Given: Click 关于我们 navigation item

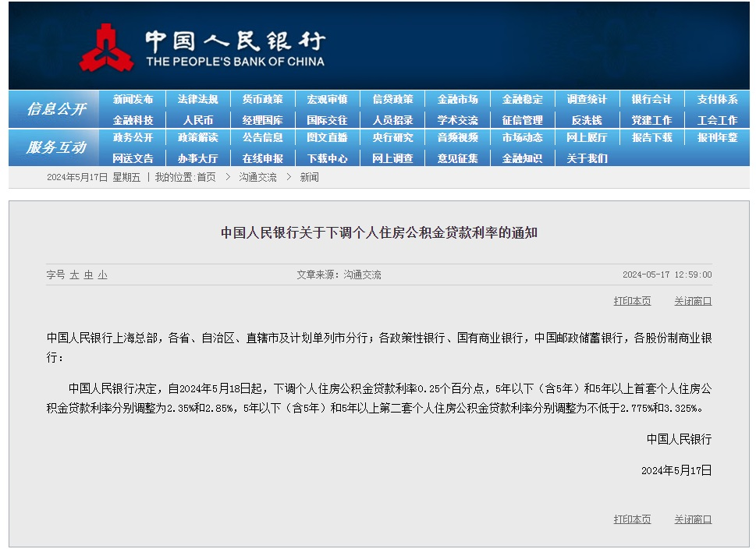Looking at the screenshot, I should tap(587, 158).
